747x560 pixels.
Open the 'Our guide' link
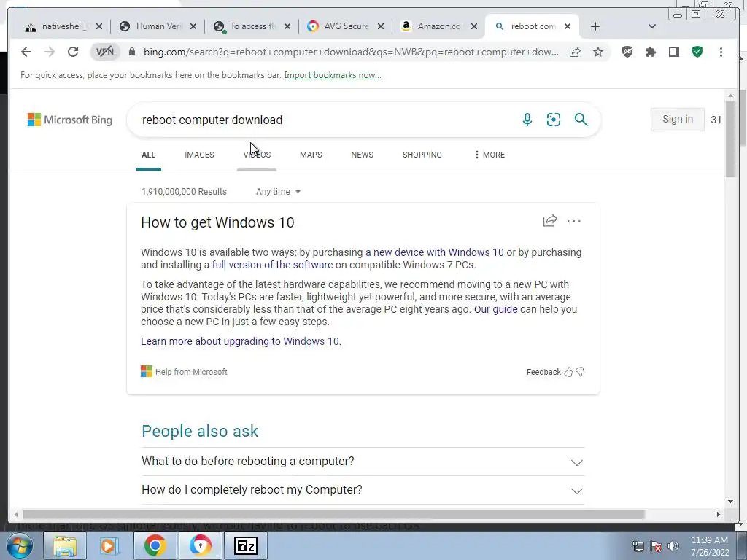(495, 309)
